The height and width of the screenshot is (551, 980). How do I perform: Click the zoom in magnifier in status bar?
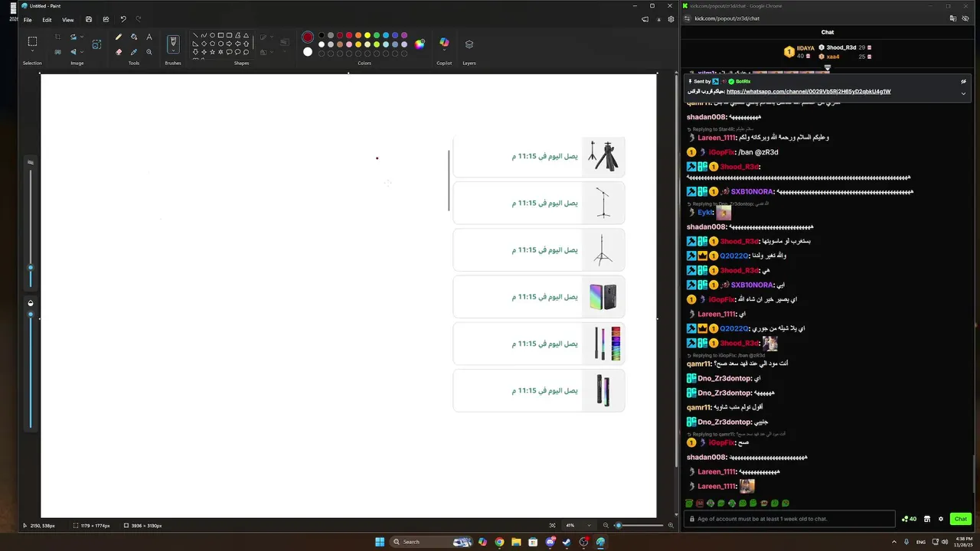671,526
